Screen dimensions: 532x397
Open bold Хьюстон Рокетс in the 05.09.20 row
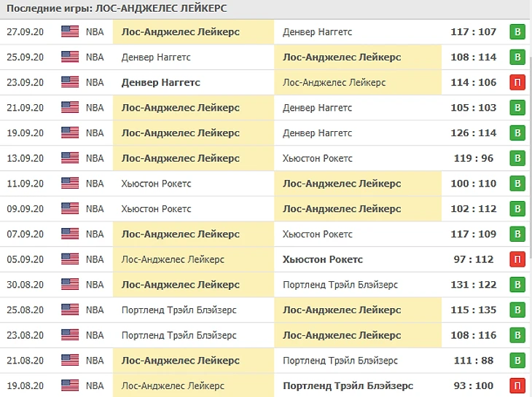pos(323,259)
